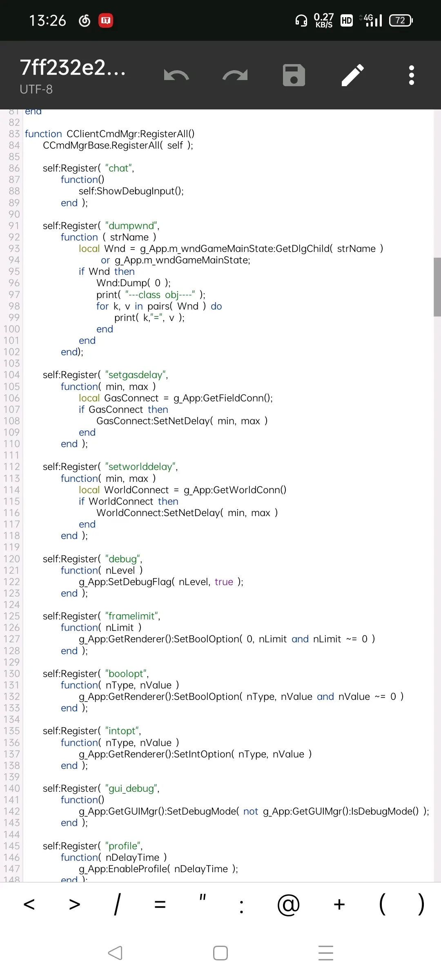441x980 pixels.
Task: Tap the "debug" string on line 120
Action: coord(122,559)
